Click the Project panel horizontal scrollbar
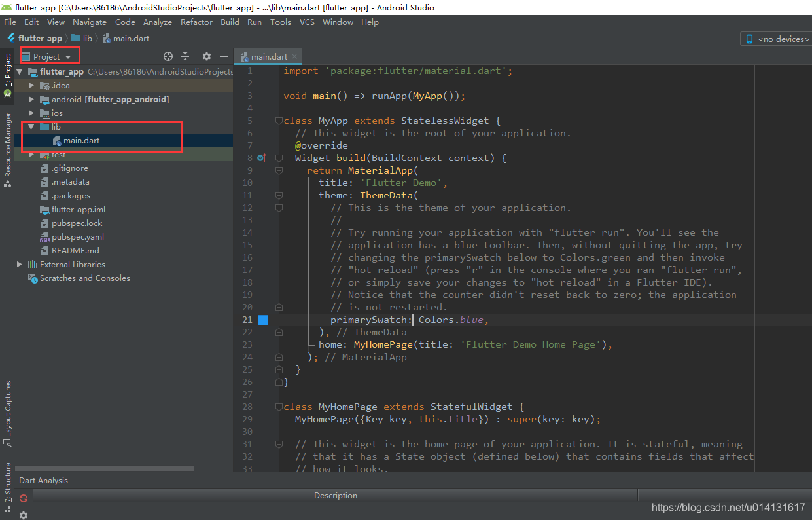The image size is (812, 520). tap(105, 468)
